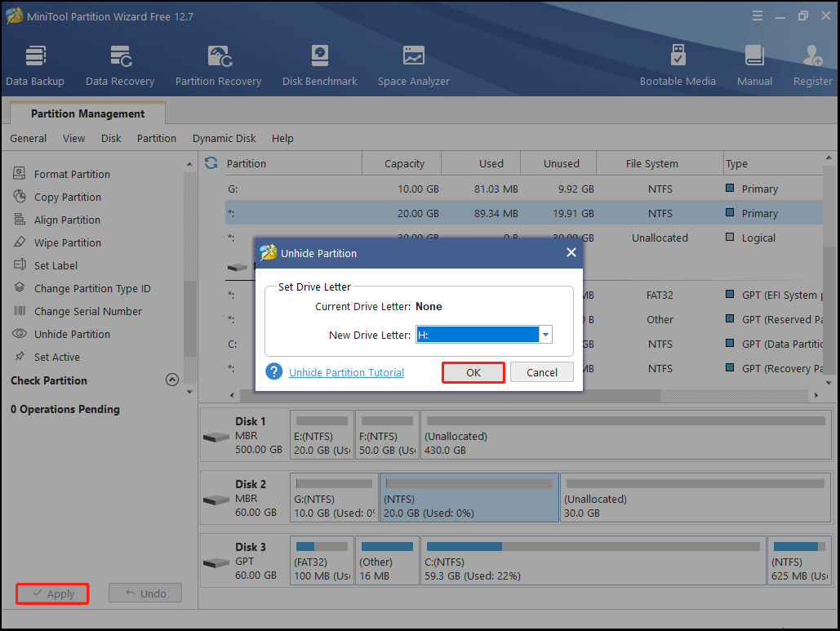
Task: Open the Unhide Partition Tutorial link
Action: pyautogui.click(x=347, y=372)
